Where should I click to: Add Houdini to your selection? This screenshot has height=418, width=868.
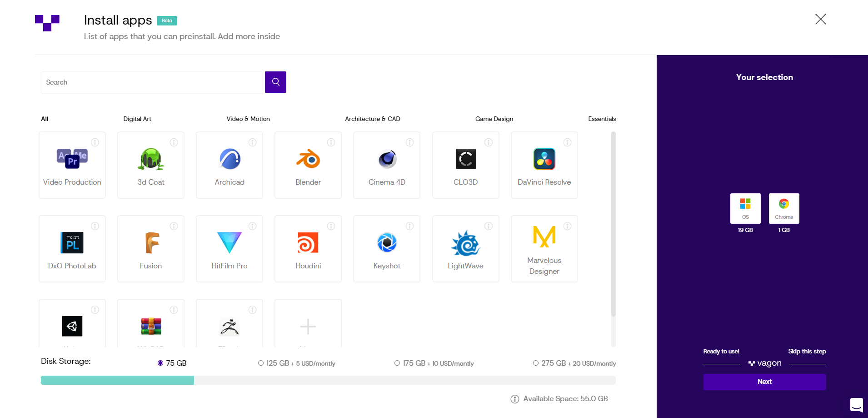click(308, 249)
